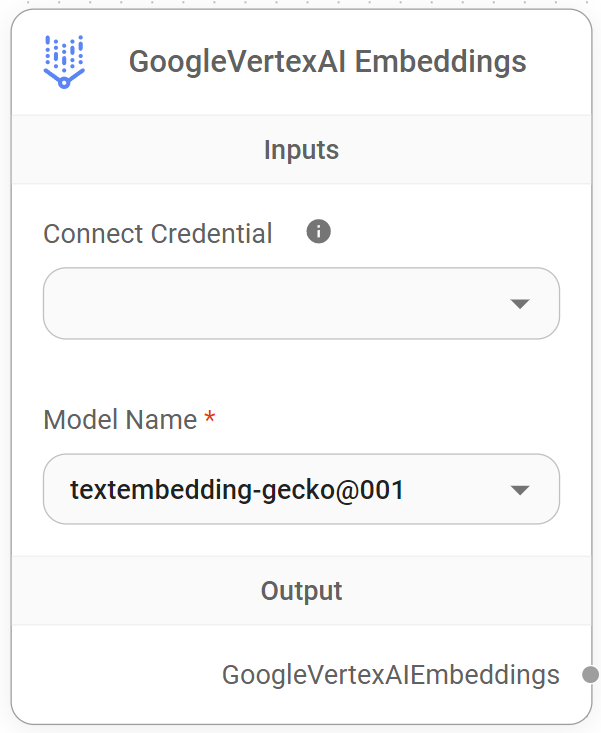Click the Output section header
Image resolution: width=601 pixels, height=733 pixels.
pyautogui.click(x=301, y=591)
